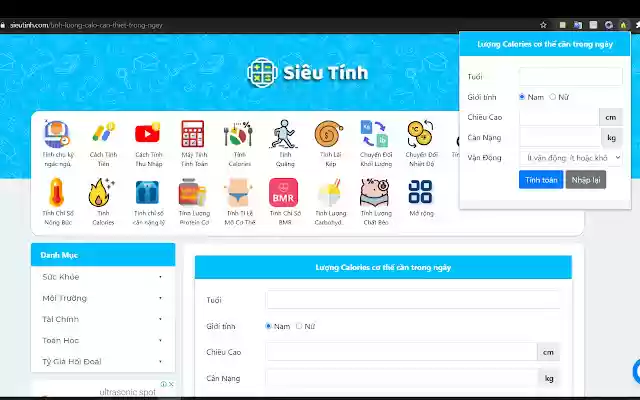
Task: Click the blue Tính toán button
Action: (x=541, y=180)
